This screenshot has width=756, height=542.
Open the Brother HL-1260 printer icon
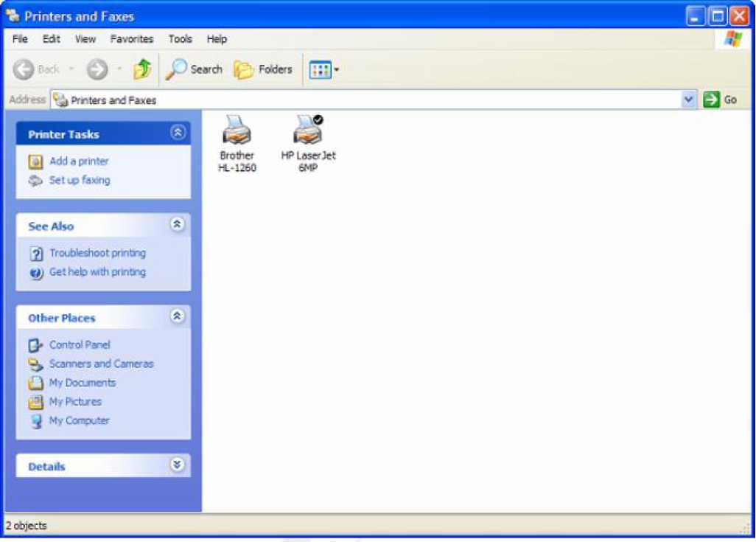point(237,133)
